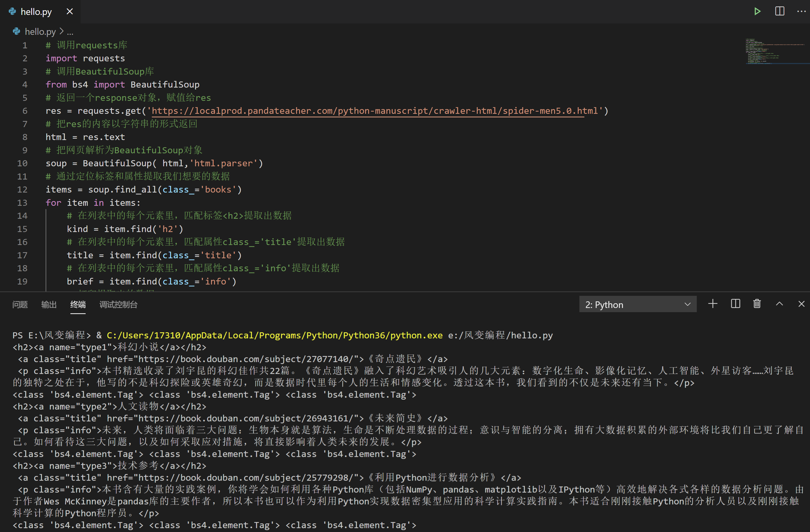Click the terminal line containing 技术参考
This screenshot has height=532, width=810.
[110, 466]
